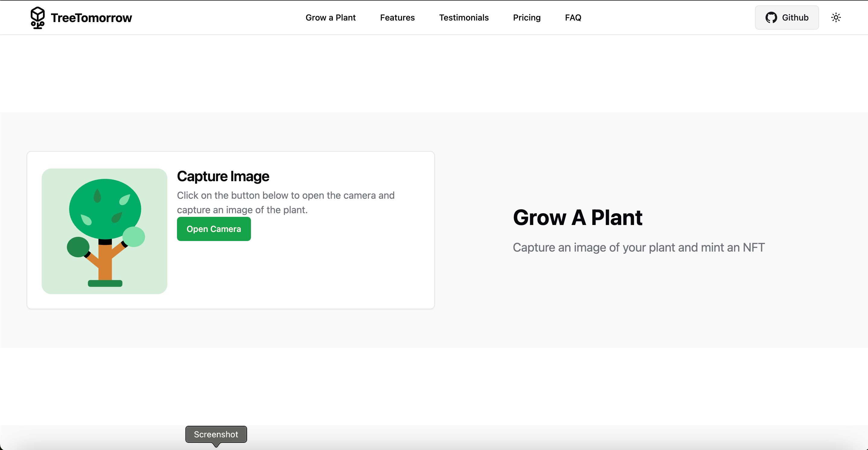Enable camera access via Open Camera
The height and width of the screenshot is (450, 868).
[x=214, y=228]
